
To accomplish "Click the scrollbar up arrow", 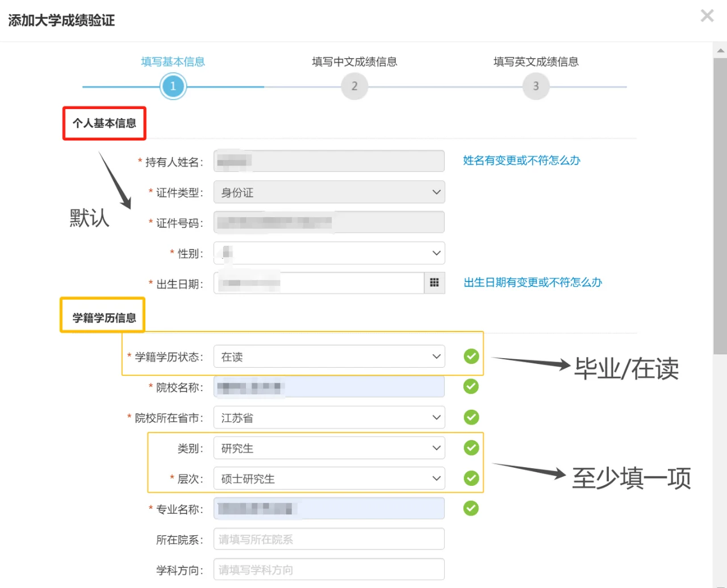I will (720, 51).
